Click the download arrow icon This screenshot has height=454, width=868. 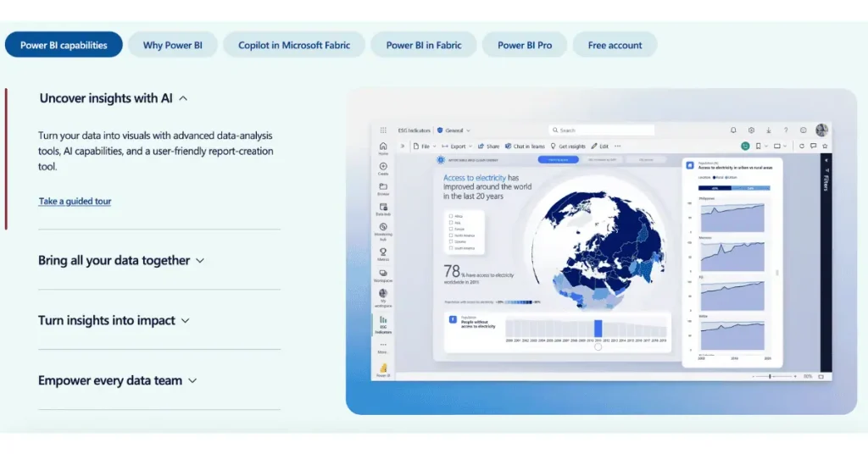pos(768,130)
